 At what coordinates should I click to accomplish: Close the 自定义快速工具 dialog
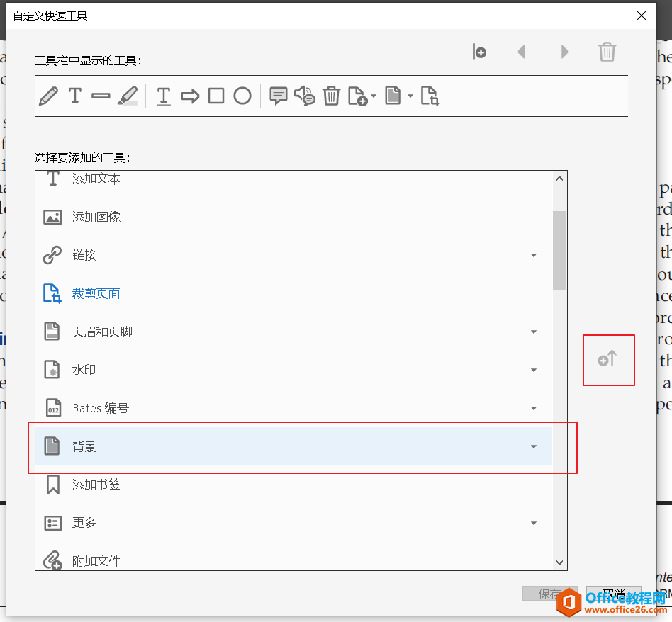coord(642,16)
